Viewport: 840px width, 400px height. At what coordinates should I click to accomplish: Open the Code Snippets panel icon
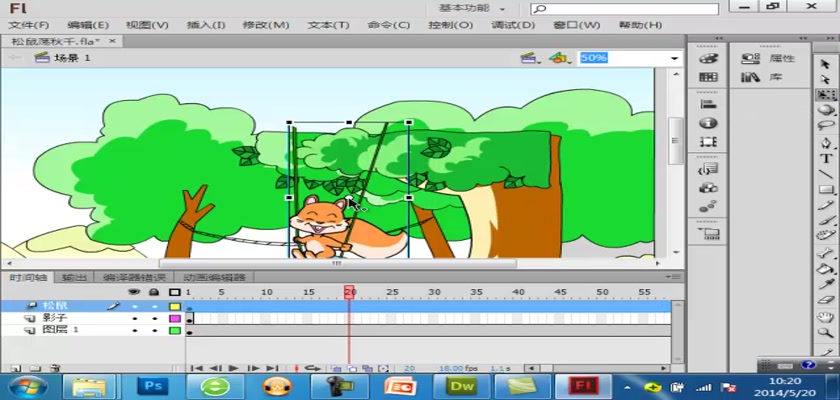point(708,169)
